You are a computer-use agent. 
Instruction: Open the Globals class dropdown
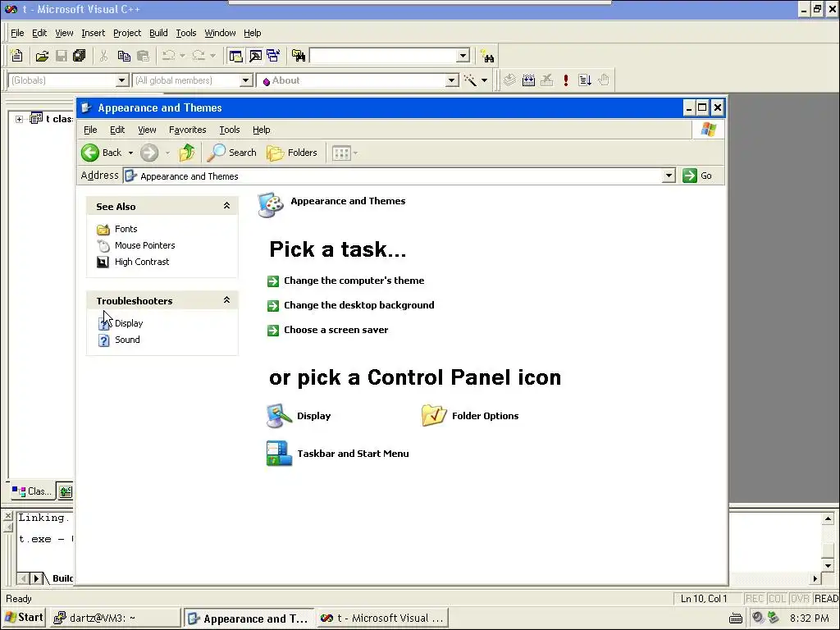coord(122,80)
